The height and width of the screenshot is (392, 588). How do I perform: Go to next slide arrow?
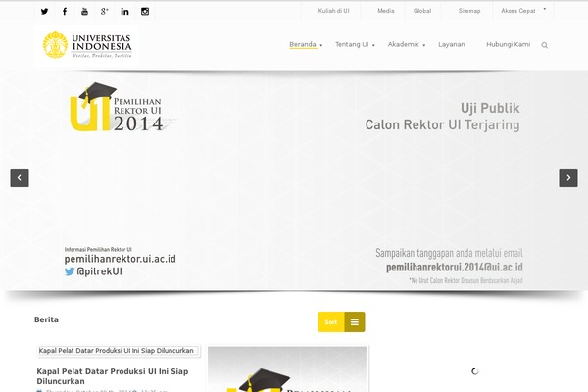[x=568, y=177]
